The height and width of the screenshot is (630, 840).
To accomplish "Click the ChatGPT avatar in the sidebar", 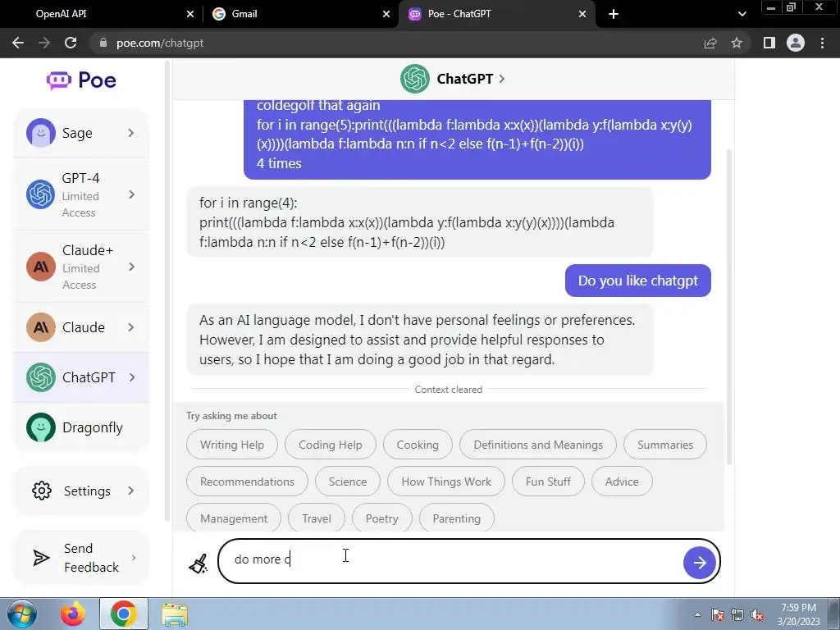I will pos(41,377).
